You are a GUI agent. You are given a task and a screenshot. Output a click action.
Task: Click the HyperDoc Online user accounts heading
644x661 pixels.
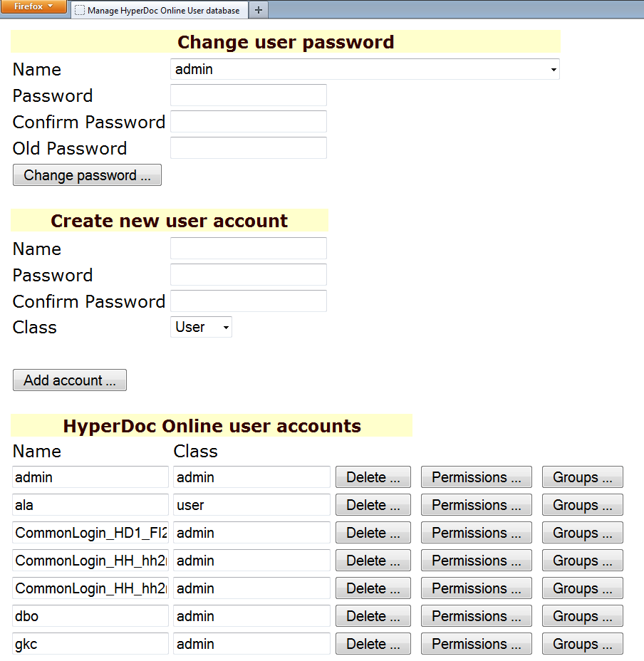click(212, 426)
